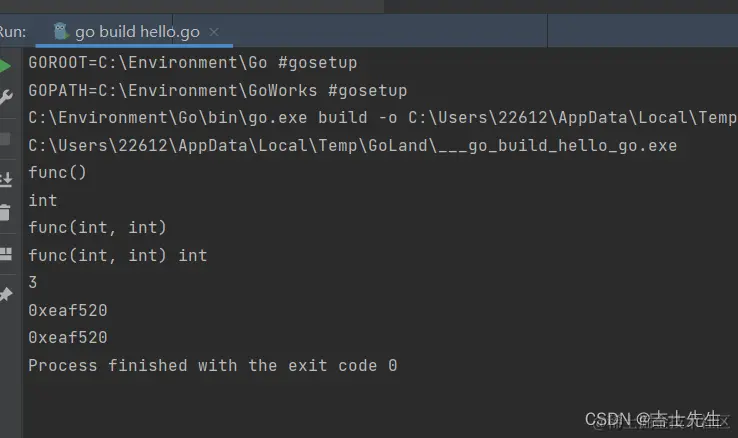Click the ___go_build_hello_go.exe path line
The width and height of the screenshot is (738, 438).
click(352, 146)
